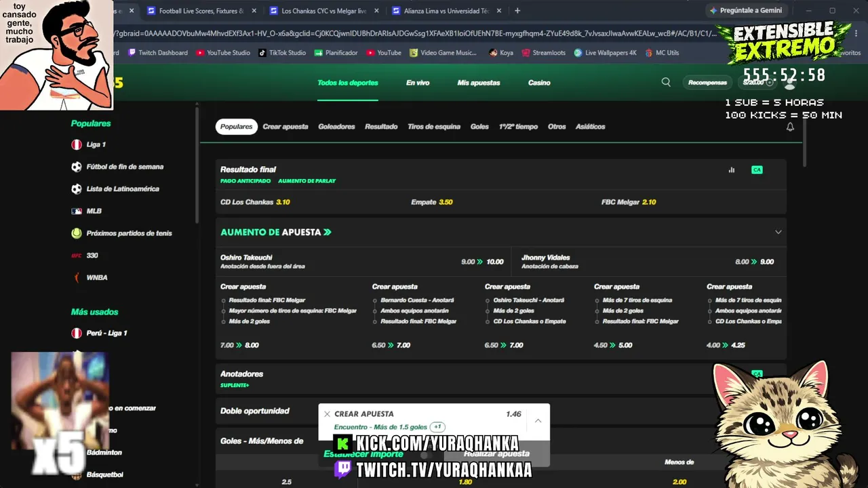The height and width of the screenshot is (488, 868).
Task: Click the WNBA logo icon
Action: click(77, 277)
